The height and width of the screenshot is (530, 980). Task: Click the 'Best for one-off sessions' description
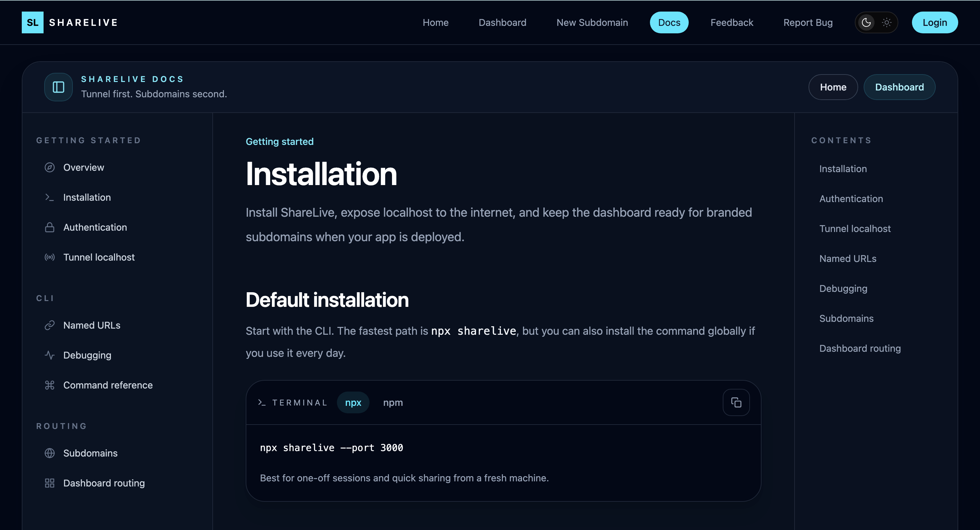pos(404,478)
